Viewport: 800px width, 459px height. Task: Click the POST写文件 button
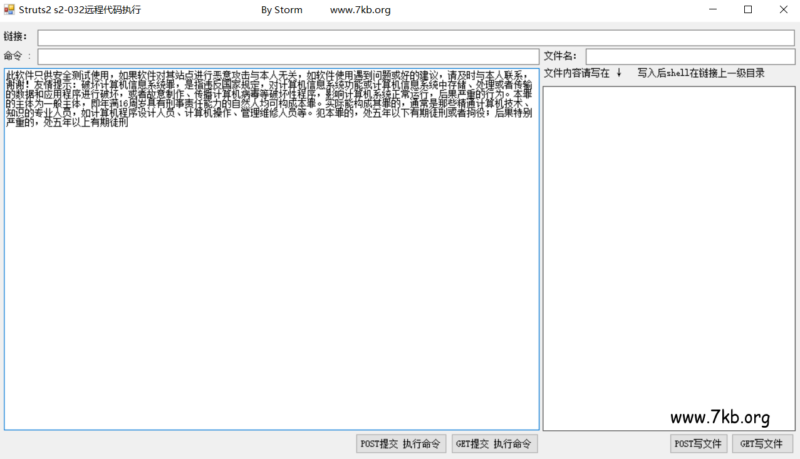[698, 444]
